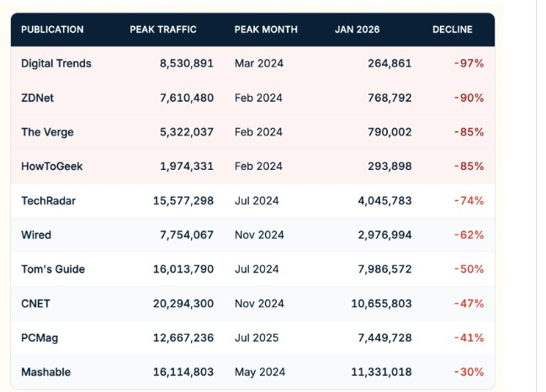Sort by the DECLINE column header
Screen dimensions: 546x392
coord(452,29)
